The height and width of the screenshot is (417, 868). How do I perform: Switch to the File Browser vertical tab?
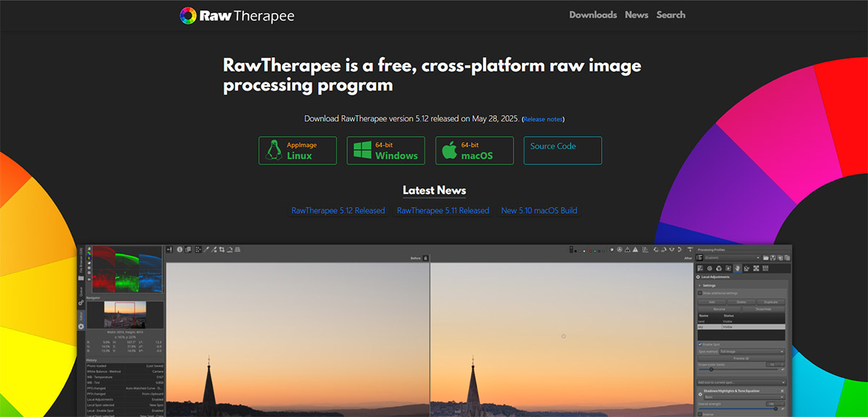(81, 264)
